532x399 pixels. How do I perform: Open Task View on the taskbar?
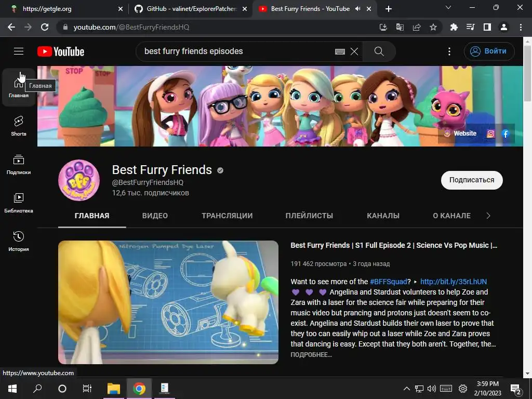pos(87,389)
